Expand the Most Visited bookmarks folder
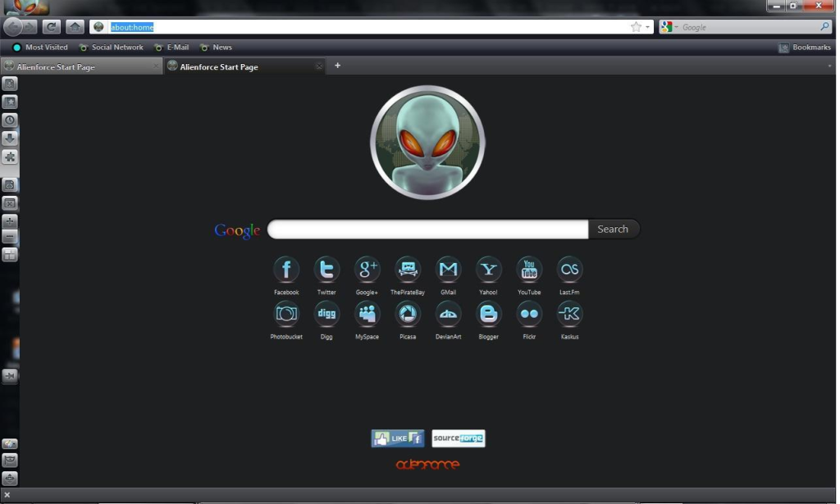 pos(40,48)
